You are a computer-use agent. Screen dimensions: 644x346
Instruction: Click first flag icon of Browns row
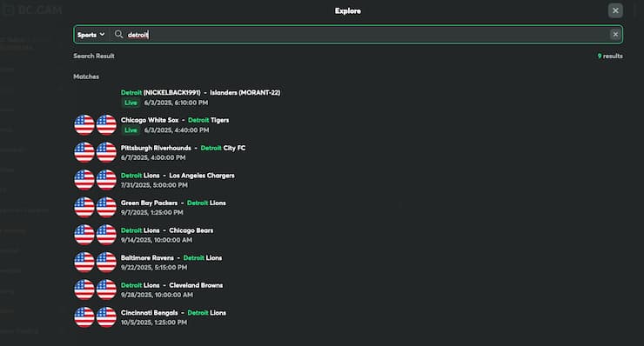(84, 289)
